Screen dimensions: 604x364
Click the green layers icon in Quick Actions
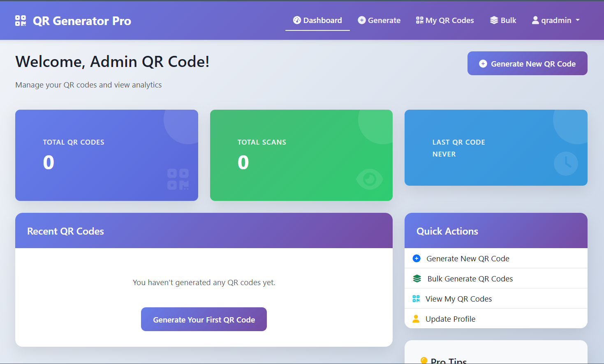417,279
